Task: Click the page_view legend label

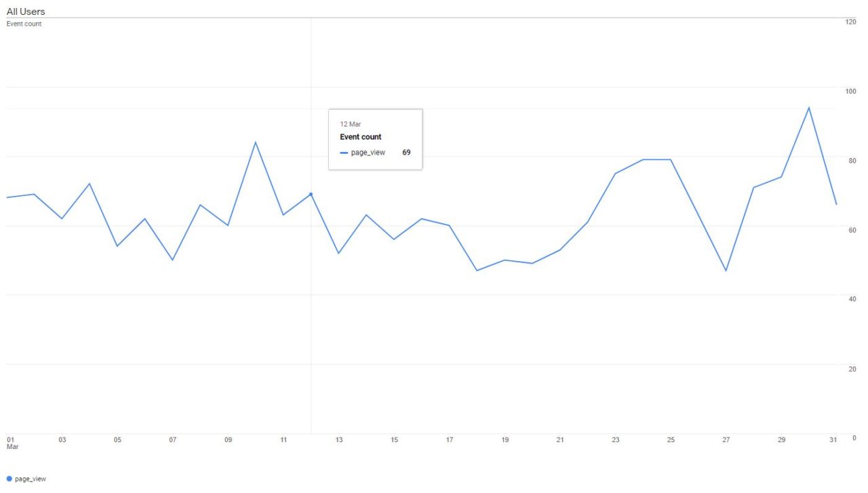Action: (31, 479)
